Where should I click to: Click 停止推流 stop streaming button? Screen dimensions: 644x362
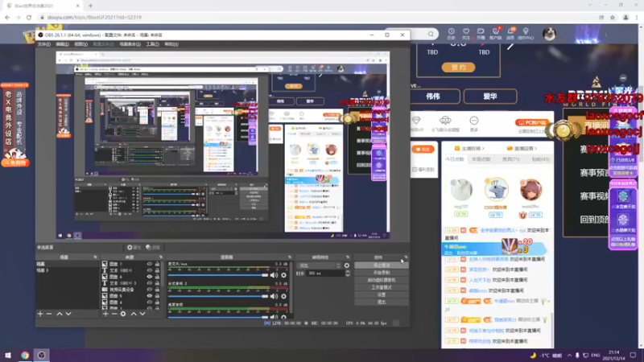[381, 265]
